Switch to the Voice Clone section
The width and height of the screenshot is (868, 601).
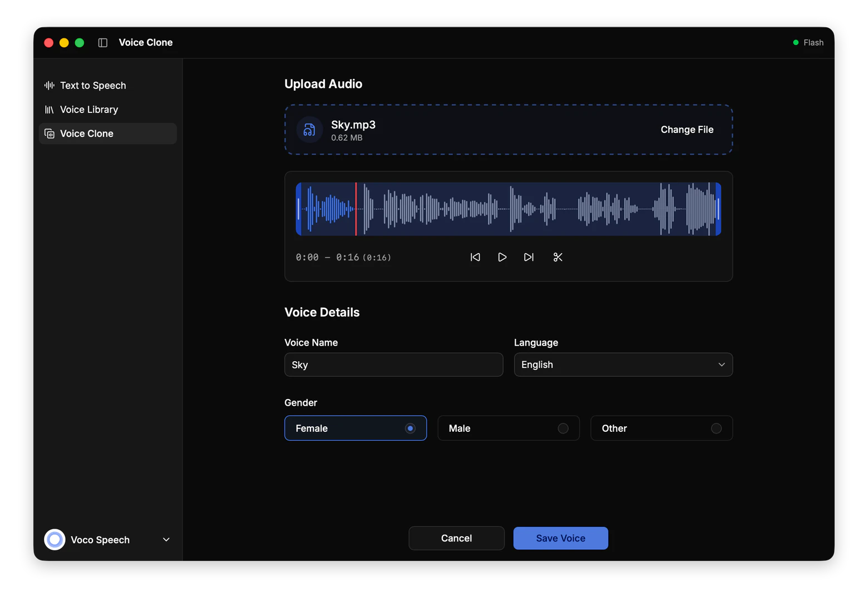(x=87, y=134)
